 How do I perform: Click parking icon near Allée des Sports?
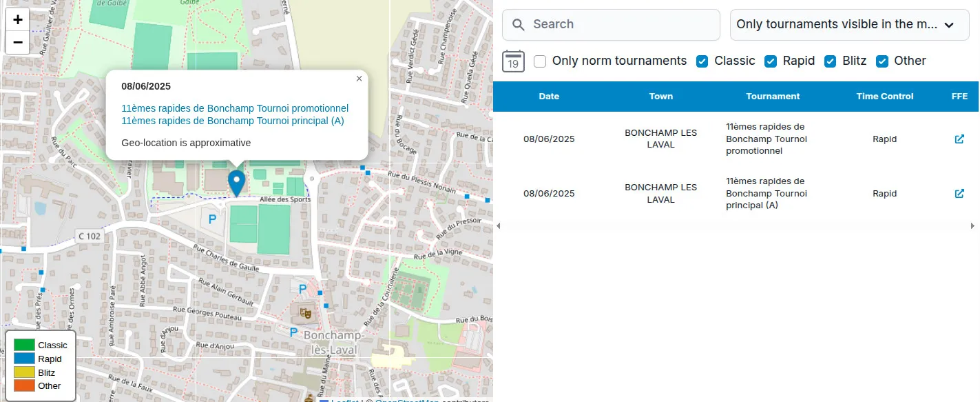tap(212, 219)
